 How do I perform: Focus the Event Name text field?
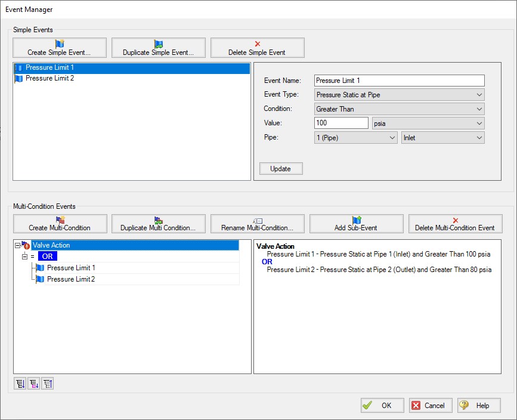399,81
